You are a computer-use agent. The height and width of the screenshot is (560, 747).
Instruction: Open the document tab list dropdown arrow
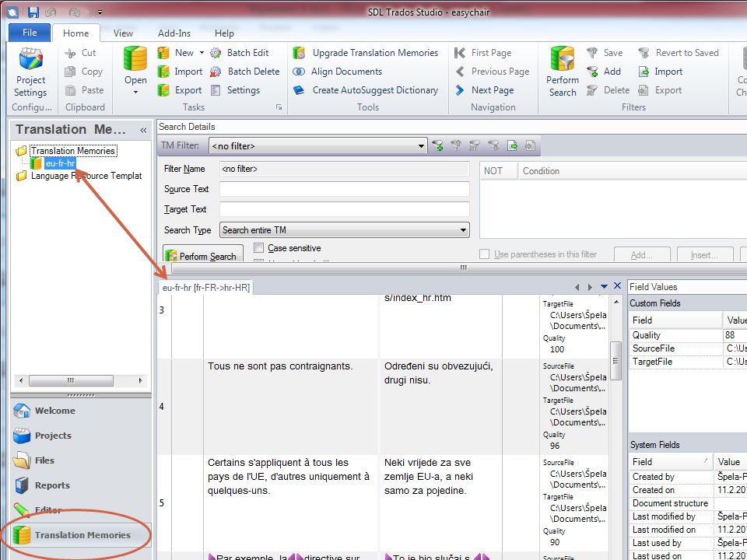coord(604,286)
